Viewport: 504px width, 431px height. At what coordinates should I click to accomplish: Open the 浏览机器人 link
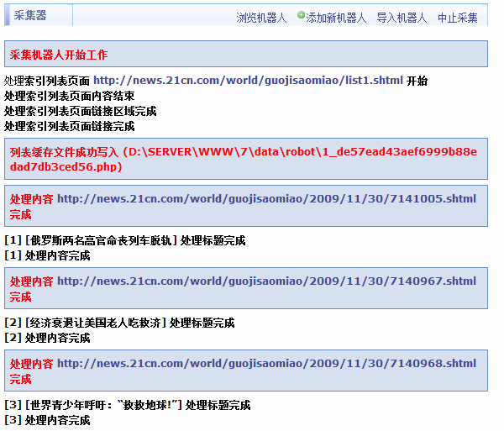point(261,18)
